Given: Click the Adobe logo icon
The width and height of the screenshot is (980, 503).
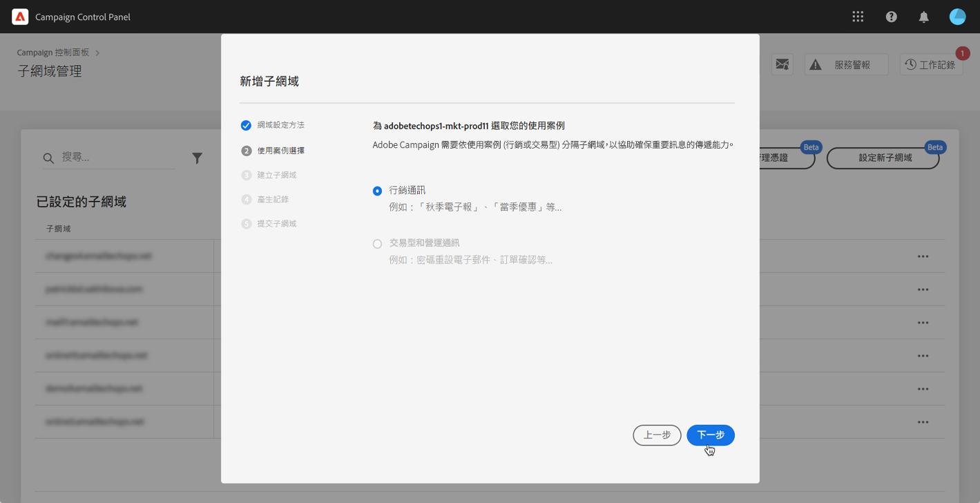Looking at the screenshot, I should 20,17.
